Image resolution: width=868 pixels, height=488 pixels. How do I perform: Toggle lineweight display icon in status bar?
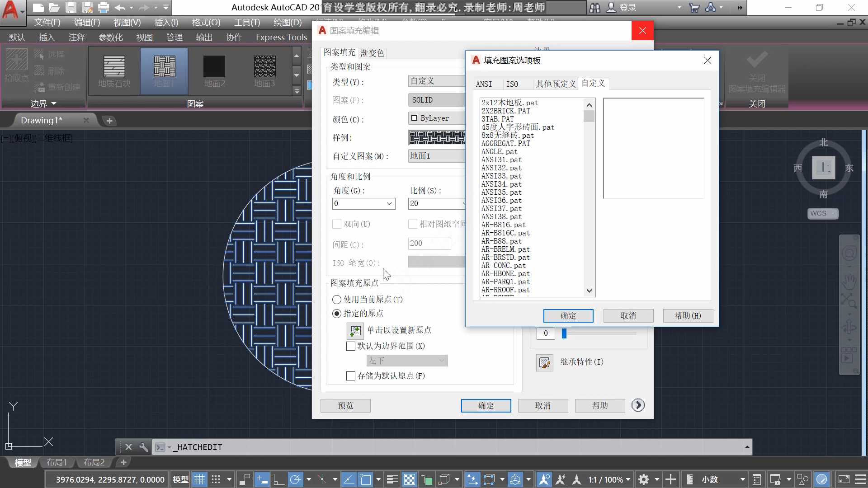(x=392, y=479)
